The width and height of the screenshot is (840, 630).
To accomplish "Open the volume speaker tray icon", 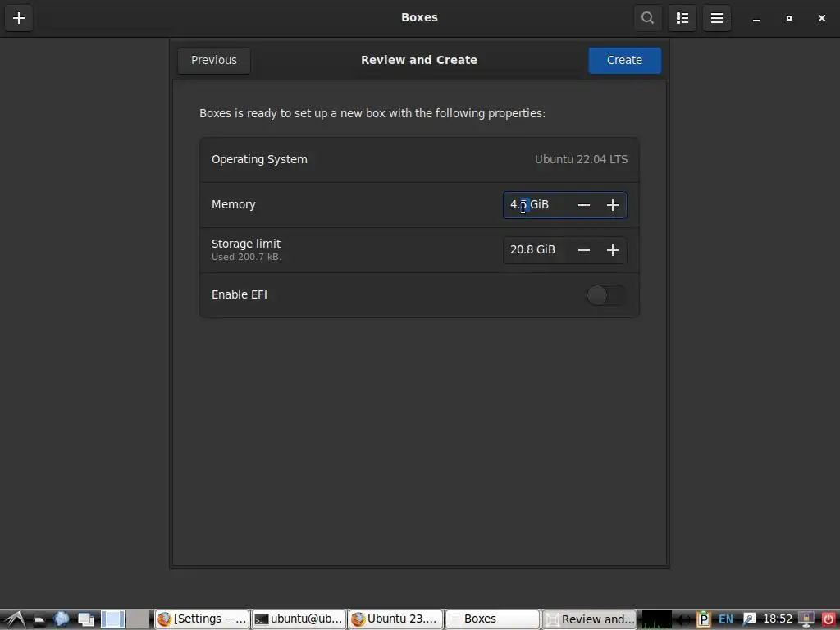I will 683,620.
